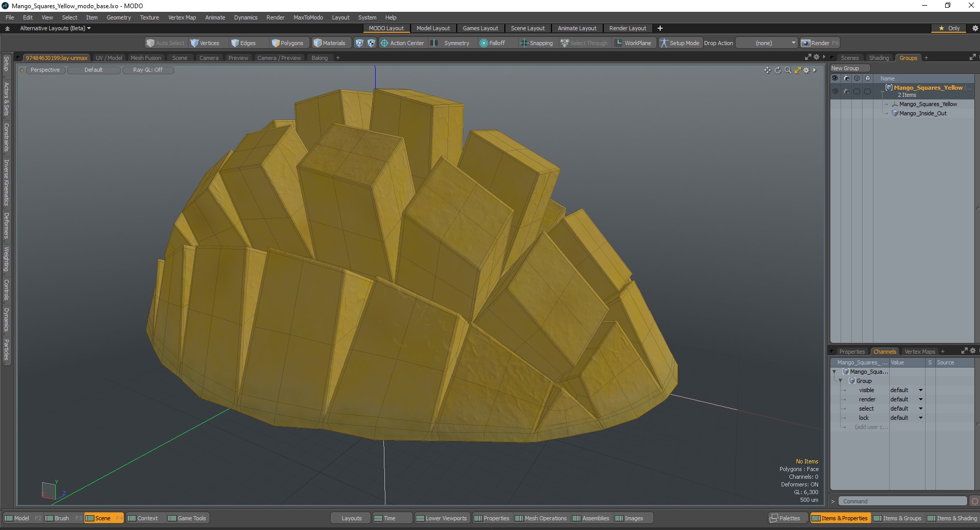
Task: Click the axis gizmo cube in viewport corner
Action: click(x=49, y=491)
